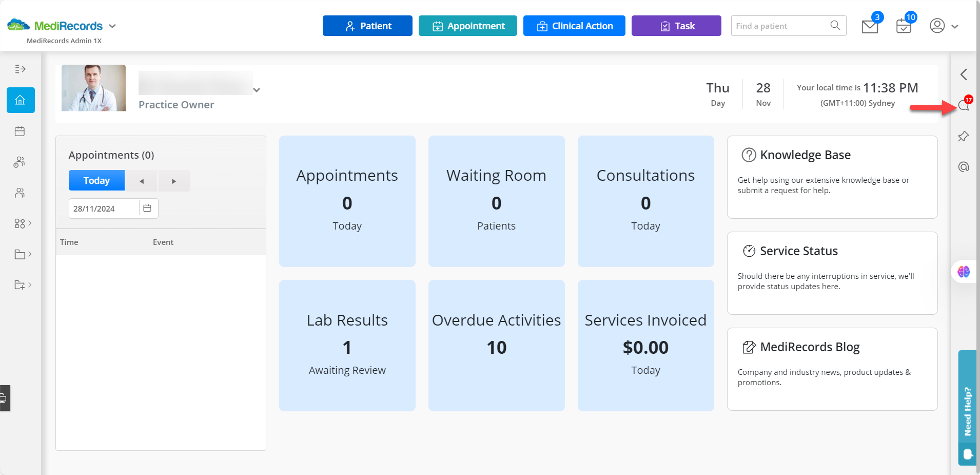Expand the practice owner name dropdown

[x=257, y=90]
